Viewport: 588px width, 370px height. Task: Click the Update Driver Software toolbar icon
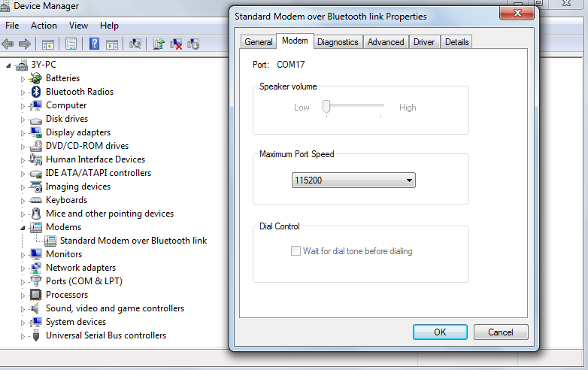click(x=159, y=44)
